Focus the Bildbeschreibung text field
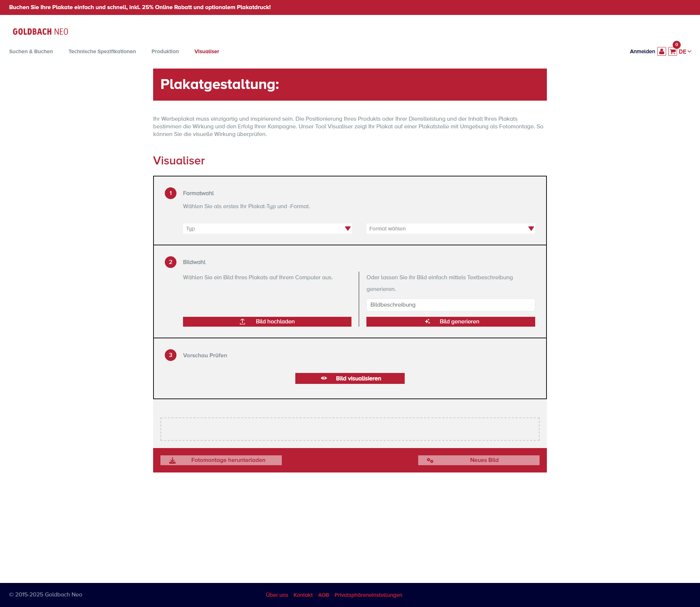This screenshot has height=607, width=700. pos(451,305)
